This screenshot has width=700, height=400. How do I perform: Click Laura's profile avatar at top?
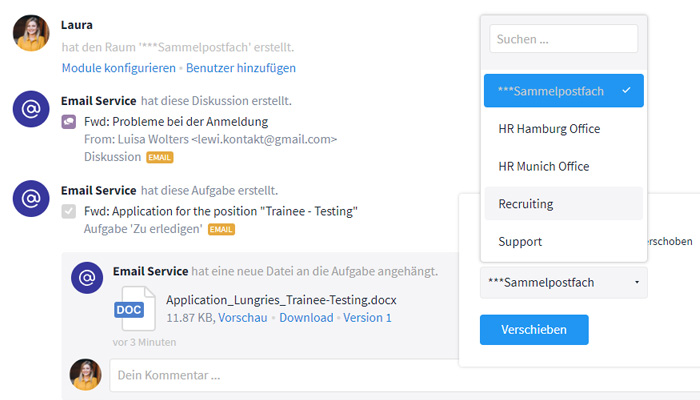tap(31, 33)
